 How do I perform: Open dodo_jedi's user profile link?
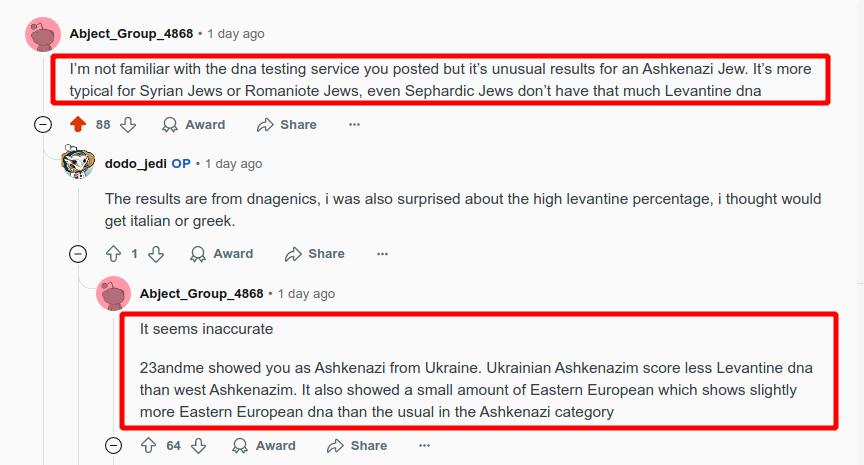136,163
